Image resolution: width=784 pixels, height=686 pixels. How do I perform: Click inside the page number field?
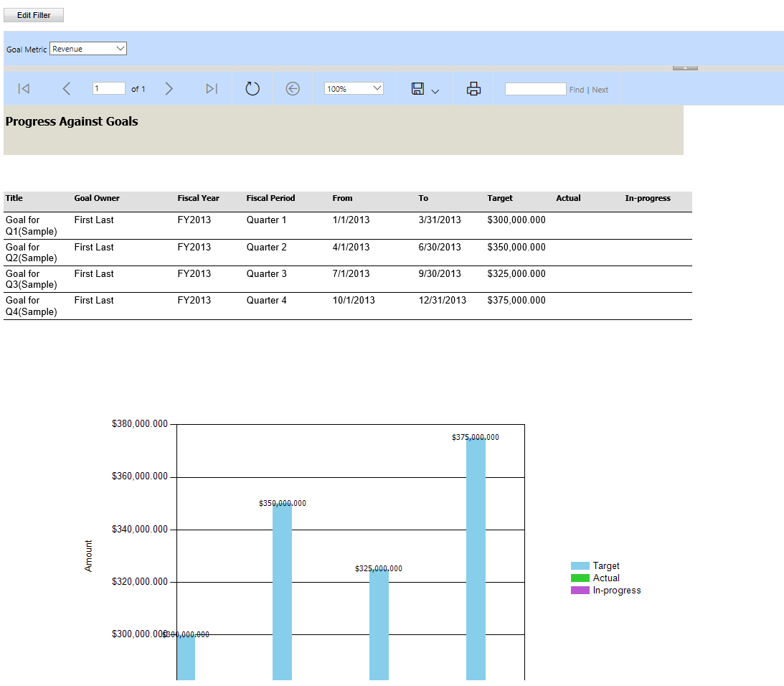pos(108,88)
